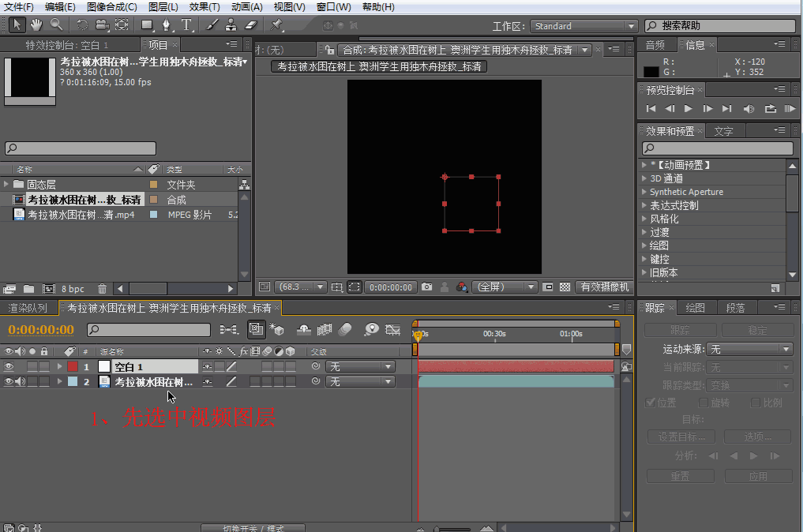Click the snapshot camera icon in viewer
The height and width of the screenshot is (532, 803).
426,287
